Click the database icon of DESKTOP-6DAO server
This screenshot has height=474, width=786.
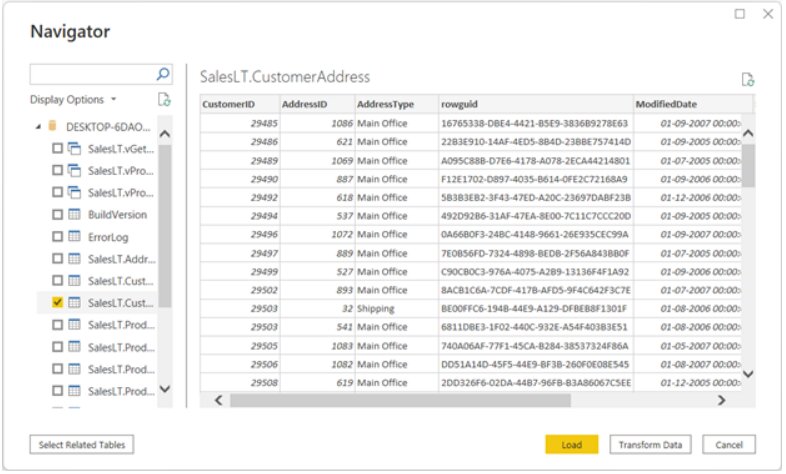coord(52,126)
